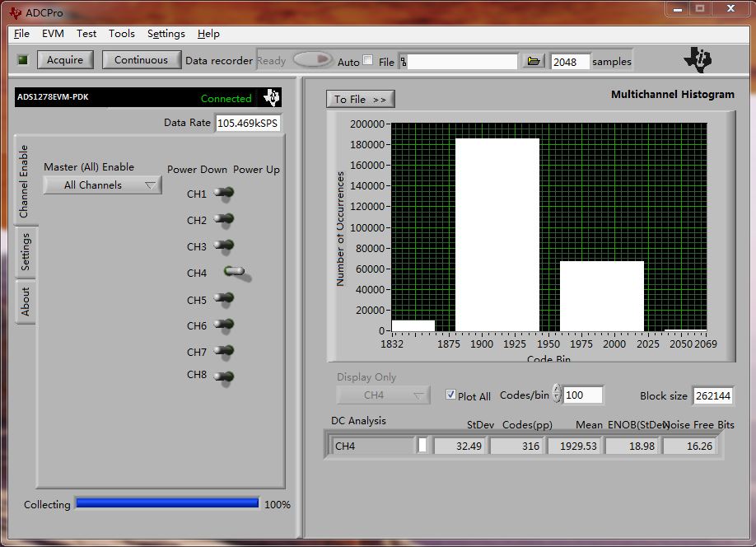Toggle the CH7 power switch
This screenshot has width=756, height=547.
(224, 351)
